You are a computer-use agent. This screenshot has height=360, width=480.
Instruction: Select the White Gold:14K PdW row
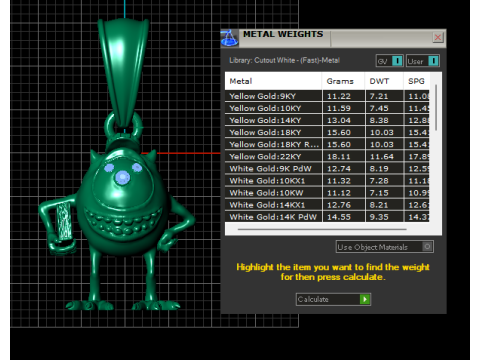click(327, 217)
